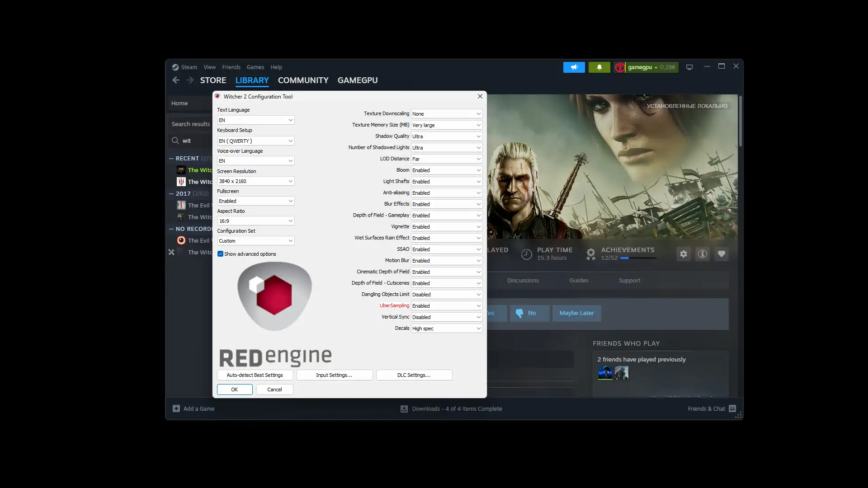
Task: Open Aspect Ratio dropdown
Action: pyautogui.click(x=255, y=221)
